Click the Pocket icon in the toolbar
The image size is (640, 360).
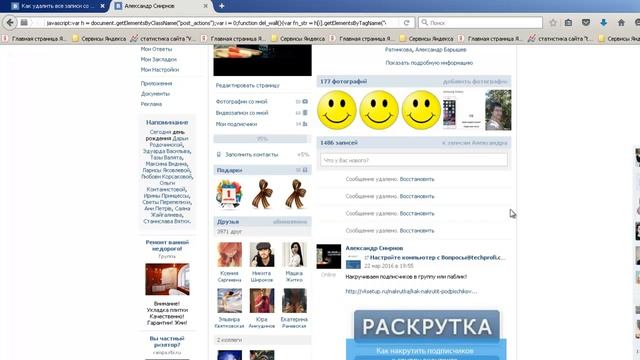[x=586, y=23]
